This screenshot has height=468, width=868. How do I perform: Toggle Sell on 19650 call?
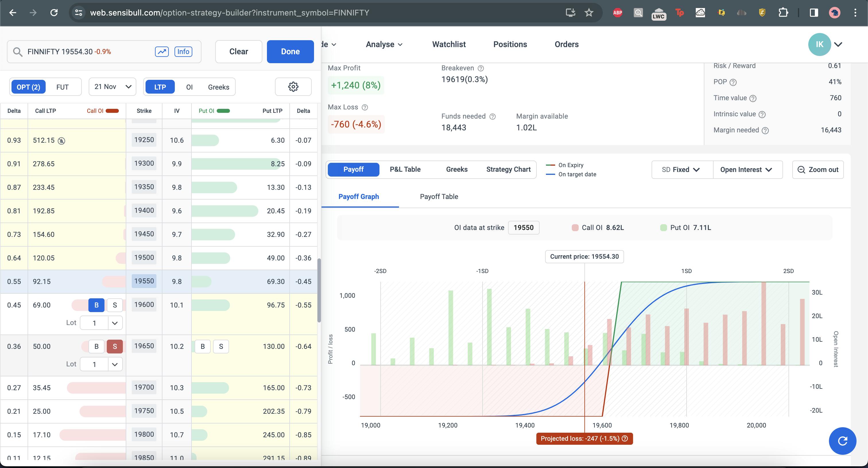click(x=115, y=346)
